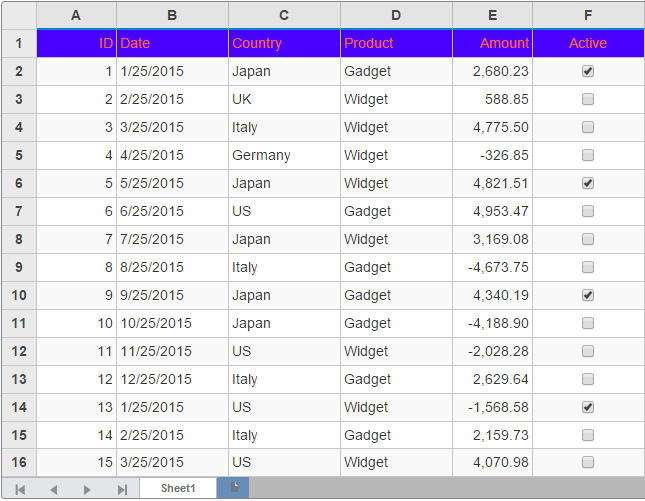Click the date cell 10/25/2015
Screen dimensions: 645x501
tap(172, 324)
